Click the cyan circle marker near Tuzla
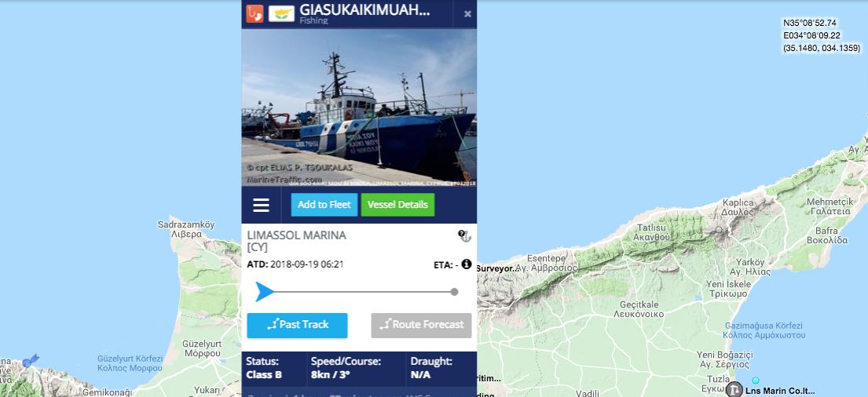 pos(756,381)
